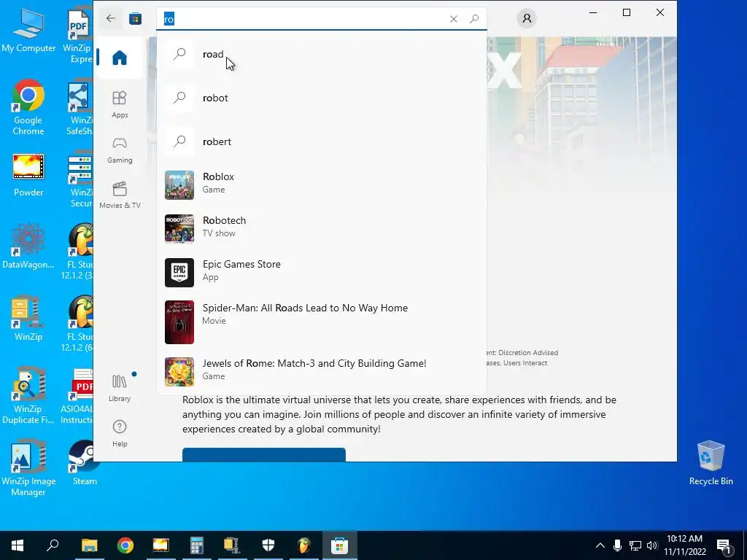Open WinZip Image Manager desktop shortcut
Image resolution: width=747 pixels, height=560 pixels.
click(28, 469)
